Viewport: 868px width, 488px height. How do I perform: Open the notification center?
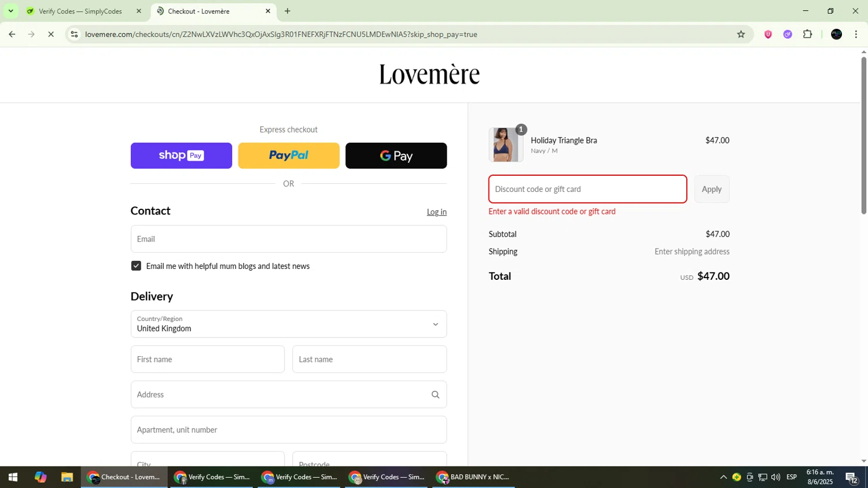[x=852, y=478]
